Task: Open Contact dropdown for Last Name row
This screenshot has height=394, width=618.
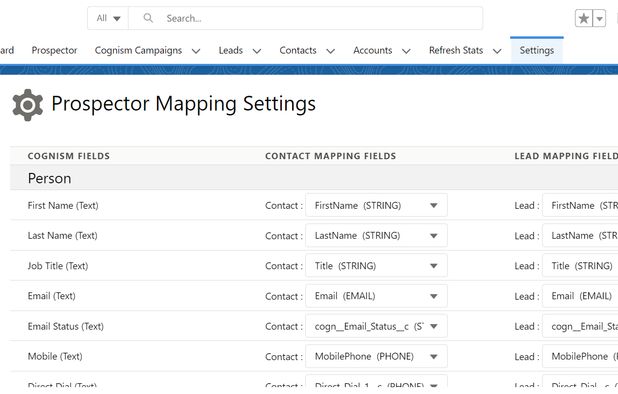Action: 376,236
